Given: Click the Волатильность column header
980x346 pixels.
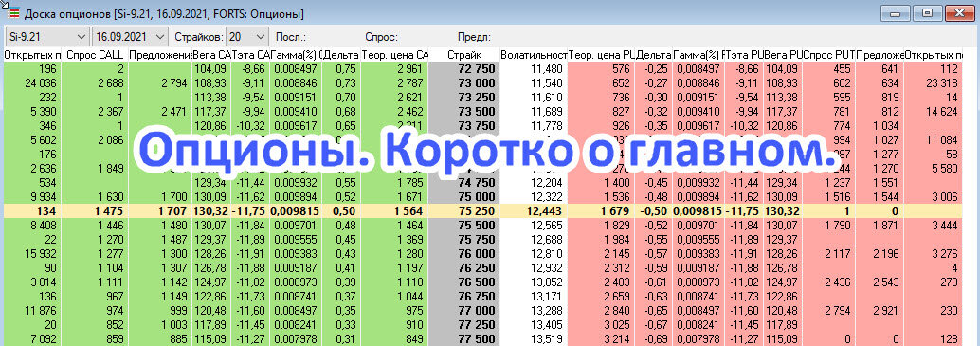Looking at the screenshot, I should tap(534, 55).
